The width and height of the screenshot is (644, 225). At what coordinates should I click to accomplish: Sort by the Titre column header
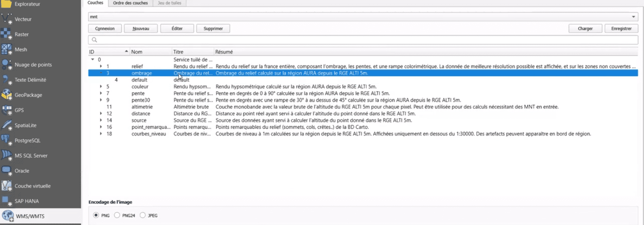[193, 52]
